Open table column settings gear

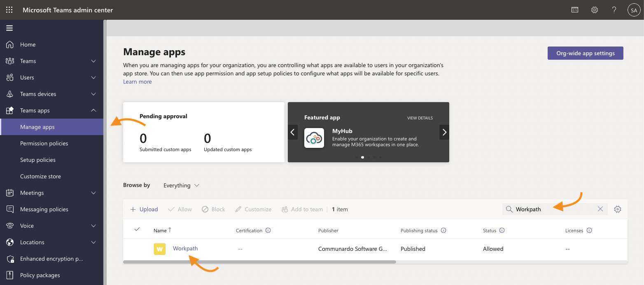[x=617, y=209]
